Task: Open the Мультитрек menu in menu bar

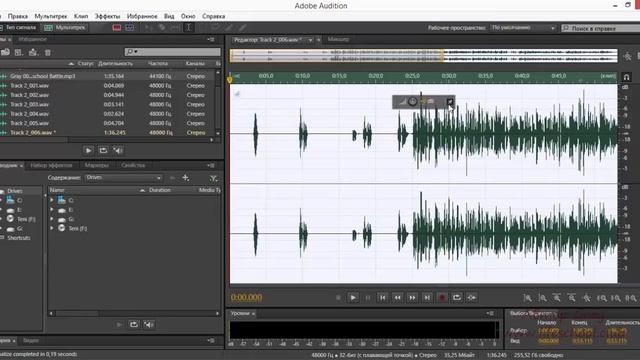Action: 51,16
